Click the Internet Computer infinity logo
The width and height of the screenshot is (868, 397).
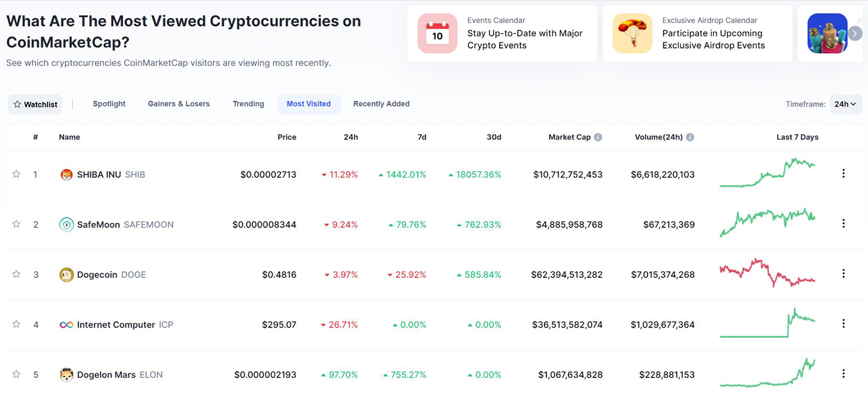67,325
